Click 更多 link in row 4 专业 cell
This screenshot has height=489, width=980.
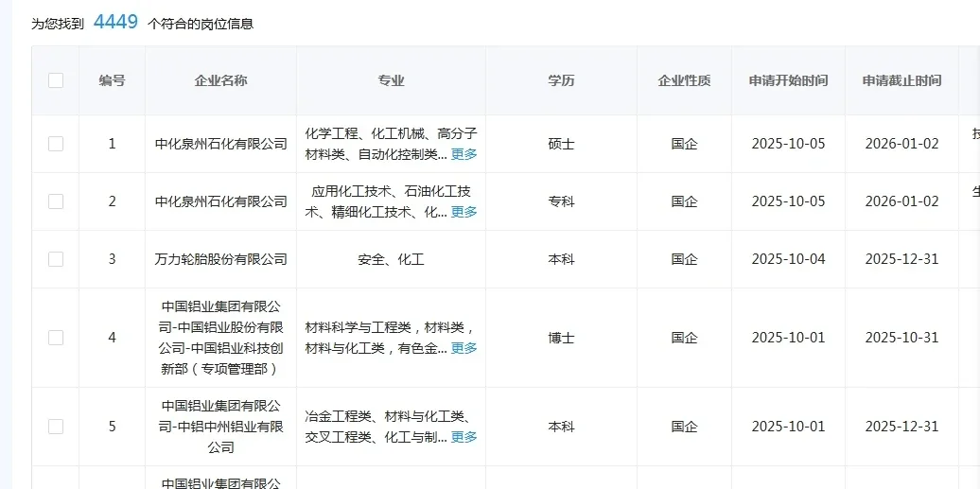coord(464,348)
